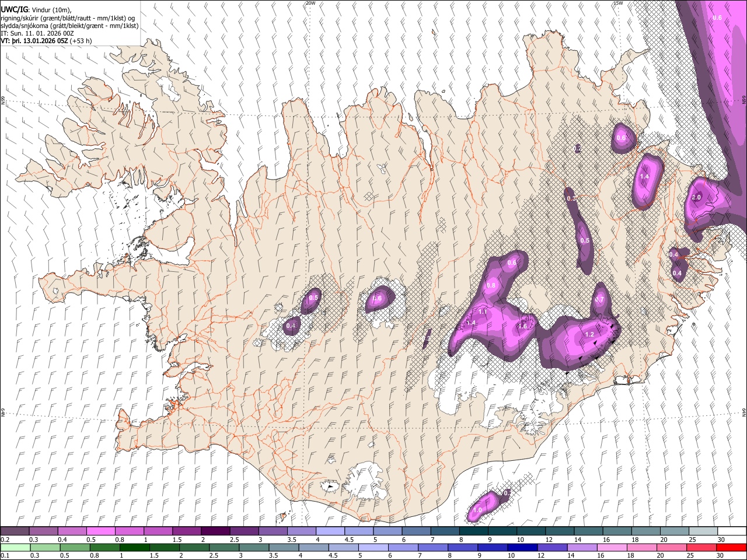Viewport: 747px width, 560px height.
Task: Pick the dark mauve 0.2 swatch, upper legend
Action: pos(15,531)
